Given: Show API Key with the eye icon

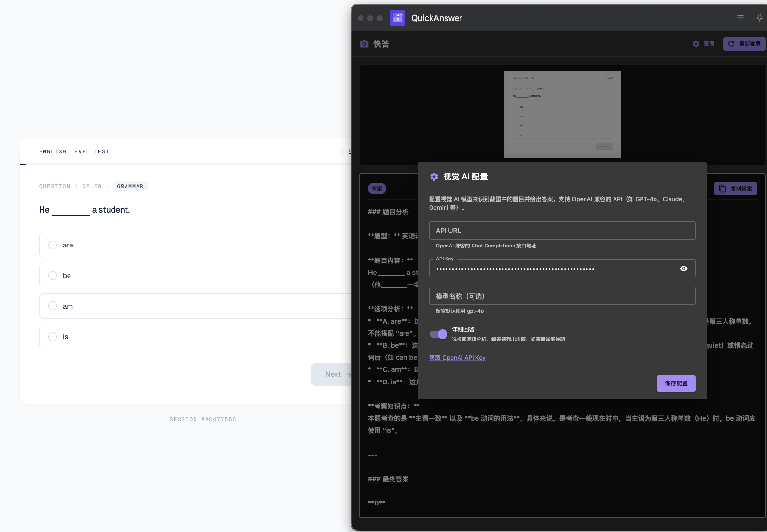Looking at the screenshot, I should click(x=683, y=269).
